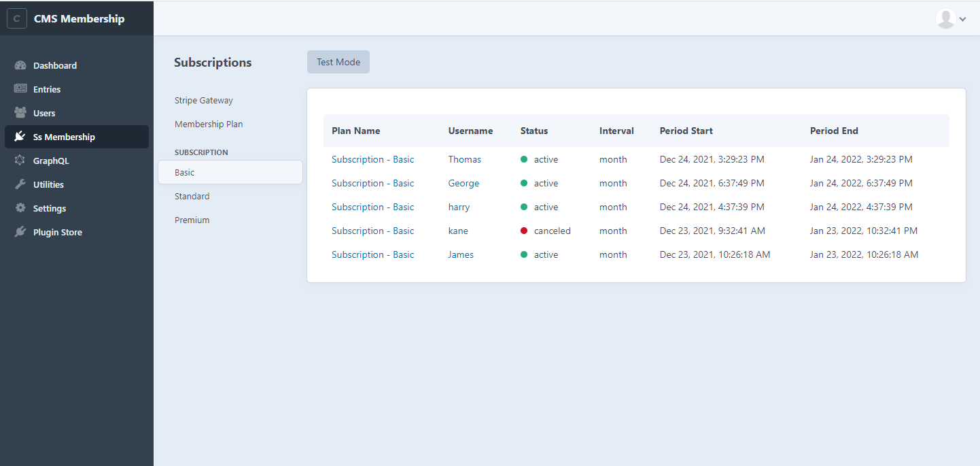Image resolution: width=980 pixels, height=466 pixels.
Task: Open the Thomas username link
Action: pyautogui.click(x=465, y=159)
